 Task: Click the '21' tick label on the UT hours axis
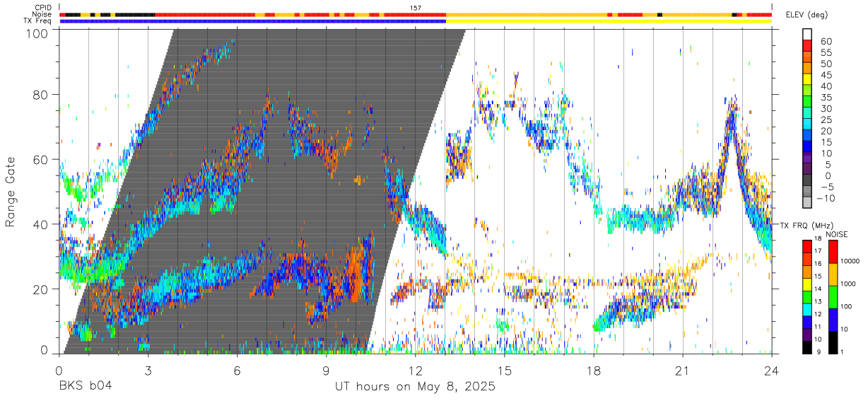click(683, 370)
